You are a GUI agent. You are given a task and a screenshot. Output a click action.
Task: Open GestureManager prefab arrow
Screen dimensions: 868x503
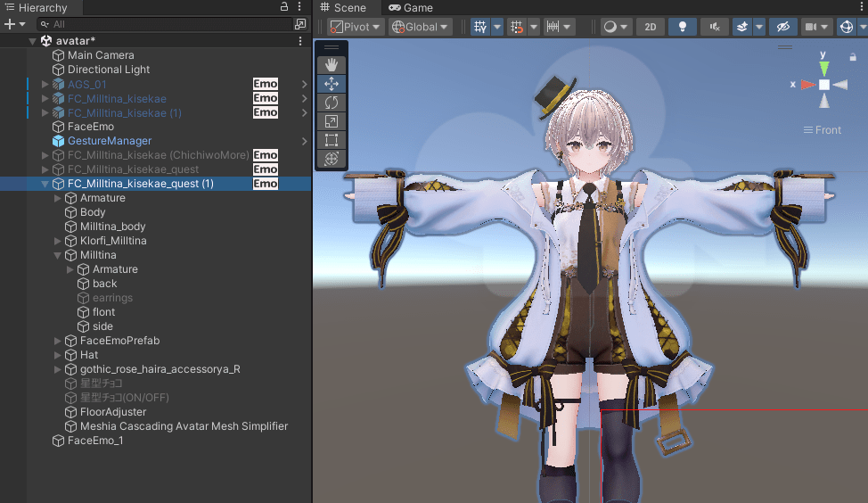[304, 141]
